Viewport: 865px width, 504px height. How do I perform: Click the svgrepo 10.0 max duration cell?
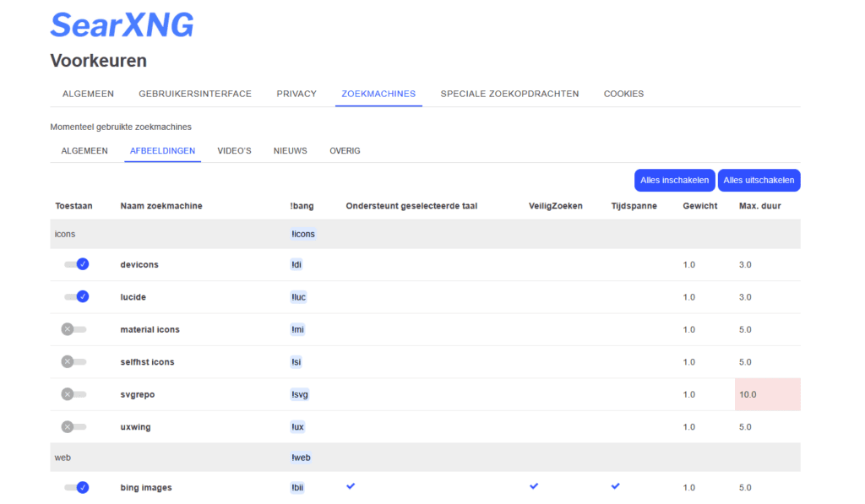(x=767, y=394)
